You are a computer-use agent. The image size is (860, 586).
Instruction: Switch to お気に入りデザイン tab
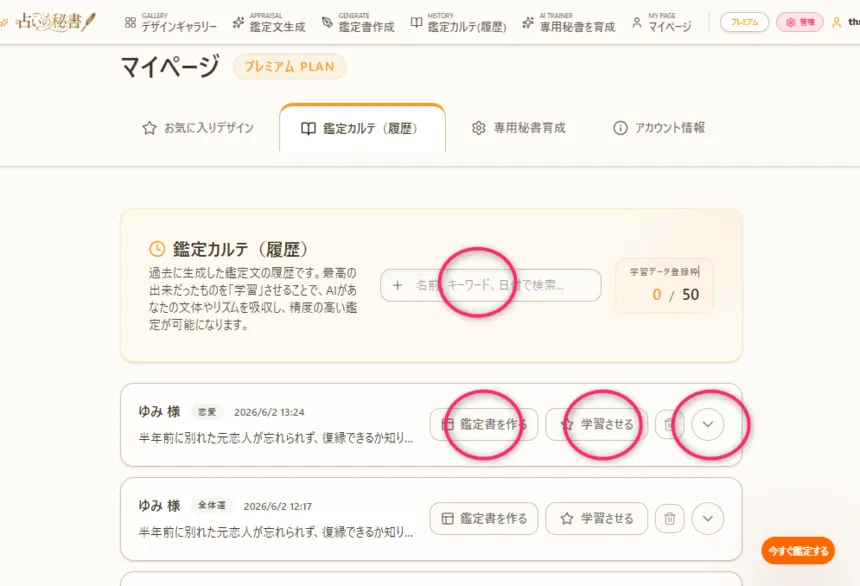(x=197, y=128)
